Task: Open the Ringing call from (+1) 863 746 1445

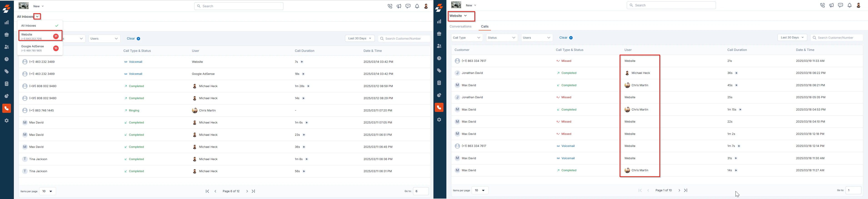Action: pyautogui.click(x=224, y=110)
